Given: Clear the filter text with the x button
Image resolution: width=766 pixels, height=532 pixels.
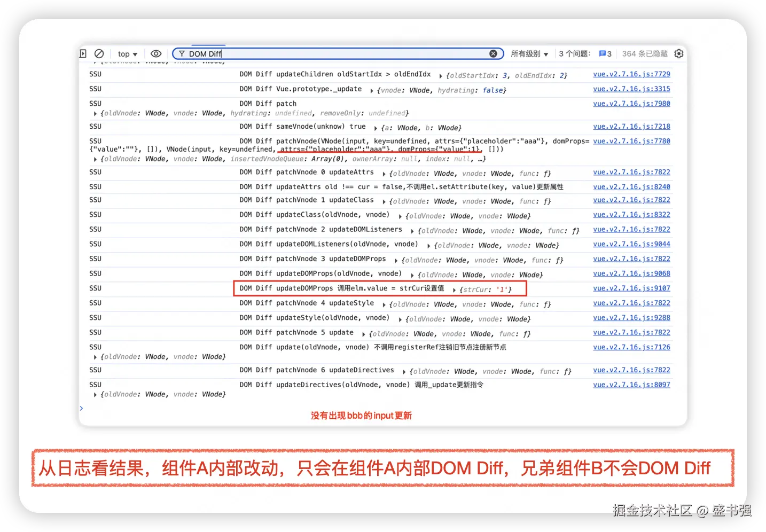Looking at the screenshot, I should pyautogui.click(x=493, y=53).
